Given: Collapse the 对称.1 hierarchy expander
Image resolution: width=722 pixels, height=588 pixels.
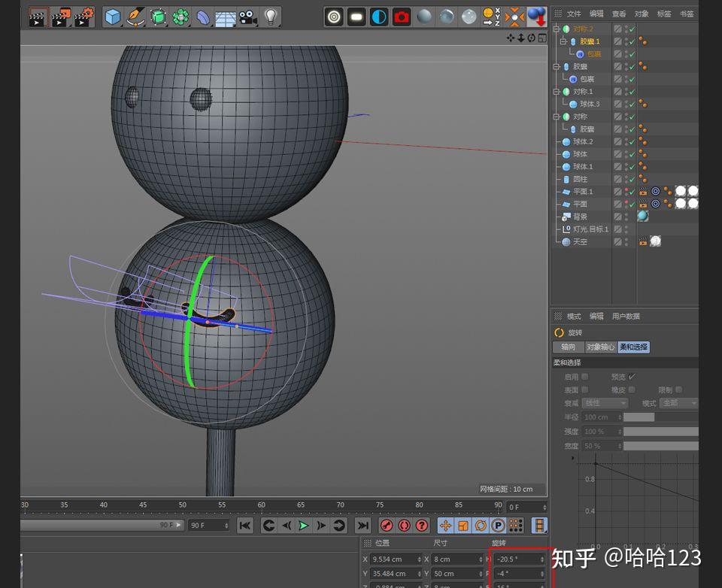Looking at the screenshot, I should pos(557,92).
